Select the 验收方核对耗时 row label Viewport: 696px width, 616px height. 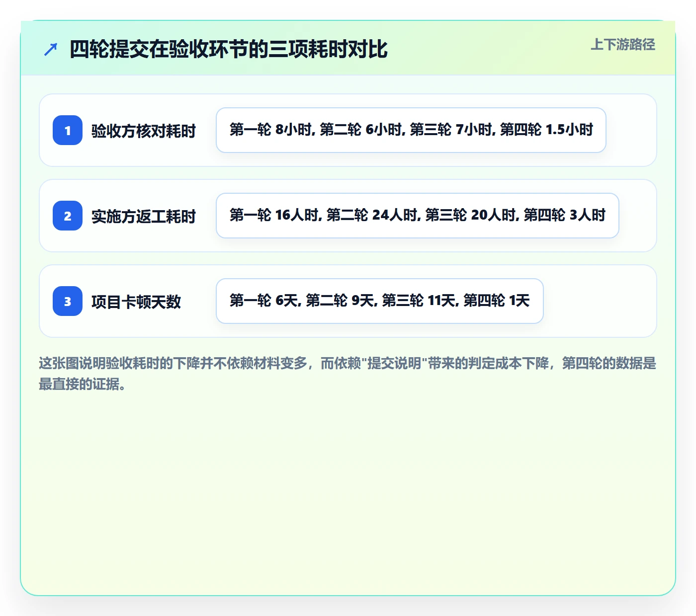(x=144, y=131)
